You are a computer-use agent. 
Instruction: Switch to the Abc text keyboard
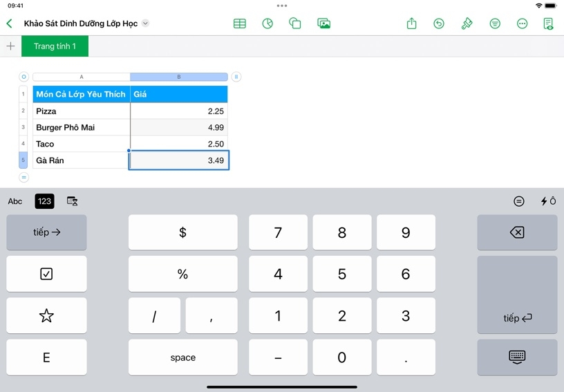pos(15,201)
